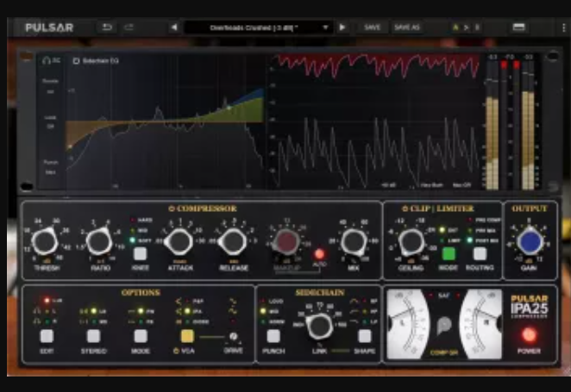Click the SOFT knee LED indicator
Image resolution: width=571 pixels, height=392 pixels.
(133, 240)
